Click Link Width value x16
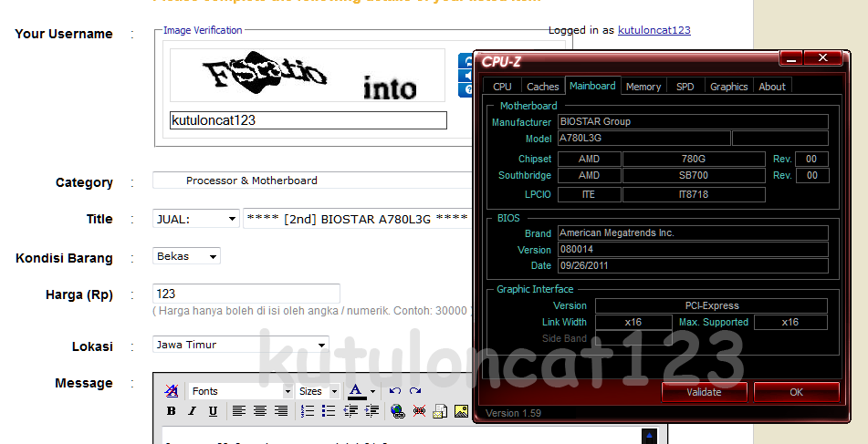 [x=633, y=323]
